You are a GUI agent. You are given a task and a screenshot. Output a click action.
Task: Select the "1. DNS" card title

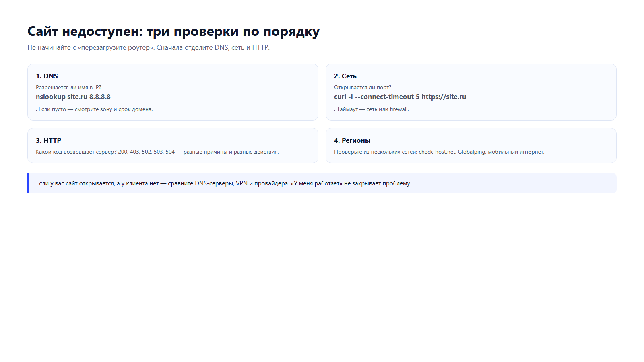[x=47, y=76]
